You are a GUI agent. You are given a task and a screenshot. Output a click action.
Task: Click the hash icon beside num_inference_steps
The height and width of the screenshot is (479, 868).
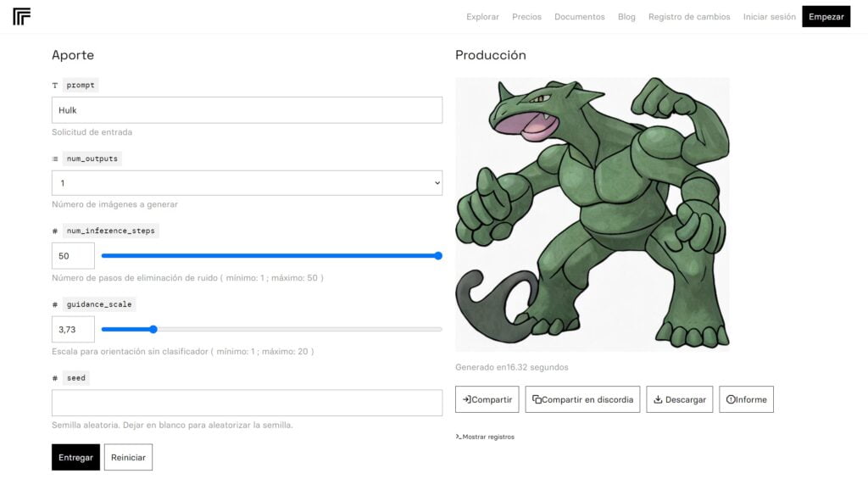click(55, 231)
